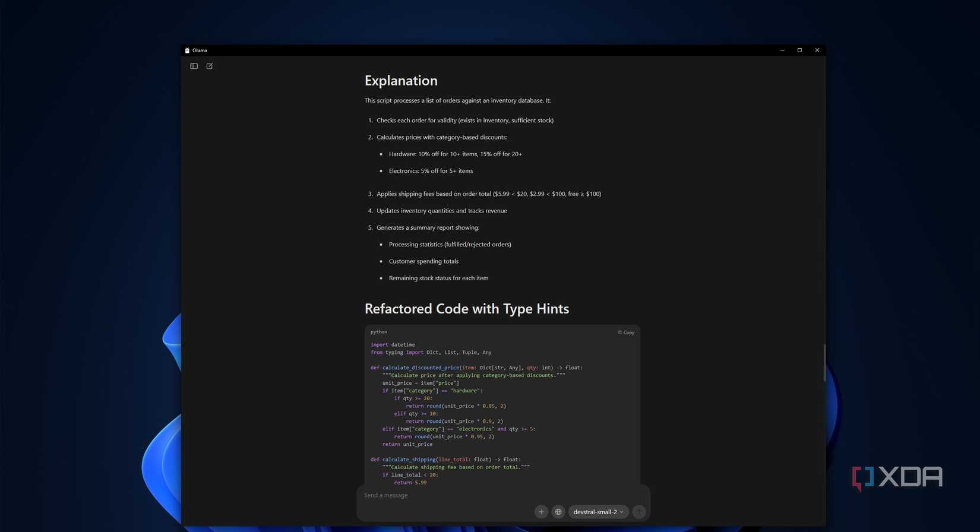
Task: Click the up-arrow send message icon
Action: pos(639,512)
